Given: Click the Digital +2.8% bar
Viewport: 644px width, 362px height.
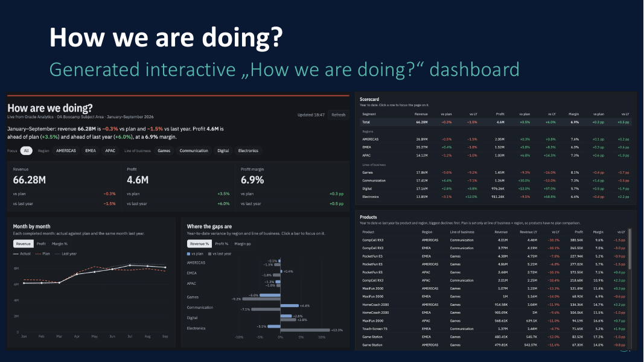Looking at the screenshot, I should [286, 316].
